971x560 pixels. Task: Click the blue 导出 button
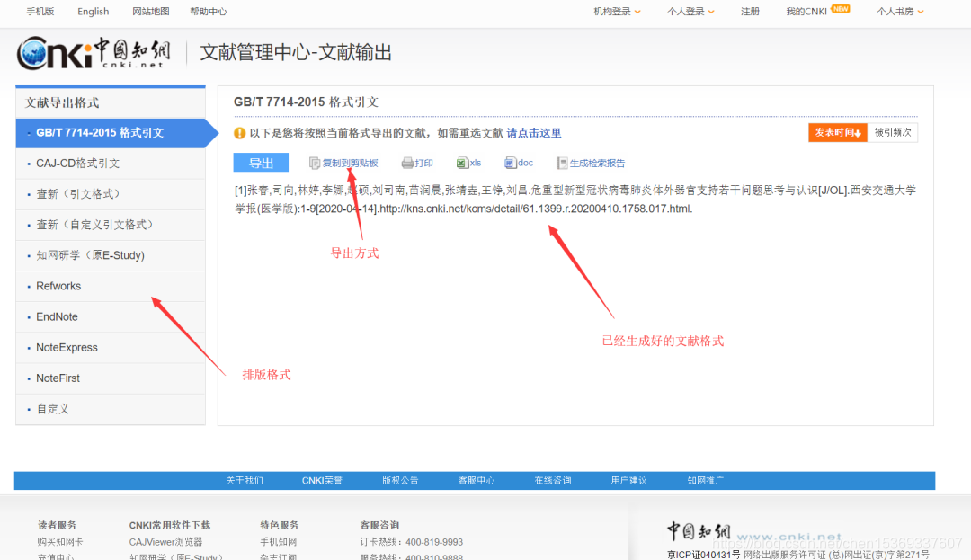click(261, 163)
